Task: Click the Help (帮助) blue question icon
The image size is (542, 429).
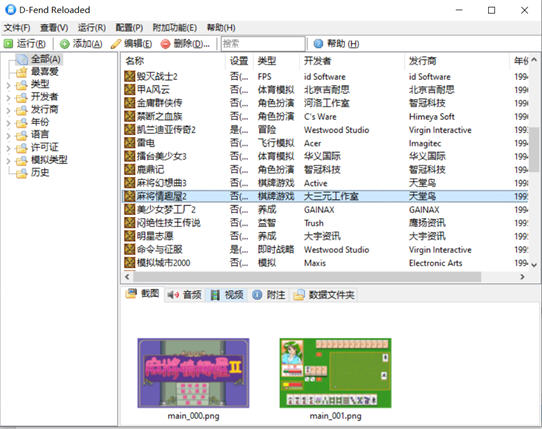Action: tap(318, 44)
